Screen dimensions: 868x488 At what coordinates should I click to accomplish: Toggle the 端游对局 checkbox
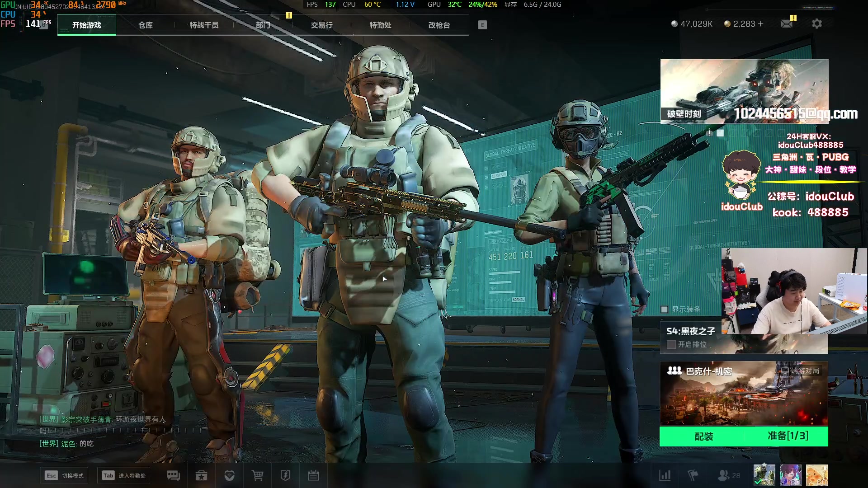pyautogui.click(x=785, y=371)
